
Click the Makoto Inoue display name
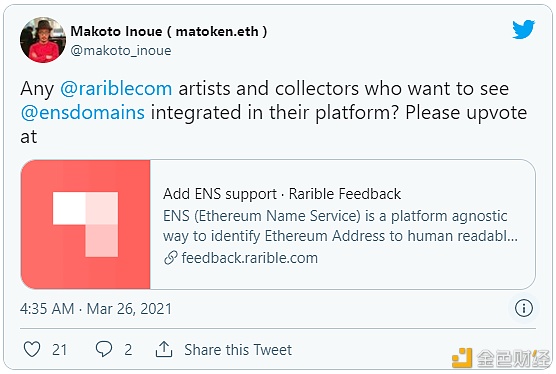pyautogui.click(x=169, y=31)
